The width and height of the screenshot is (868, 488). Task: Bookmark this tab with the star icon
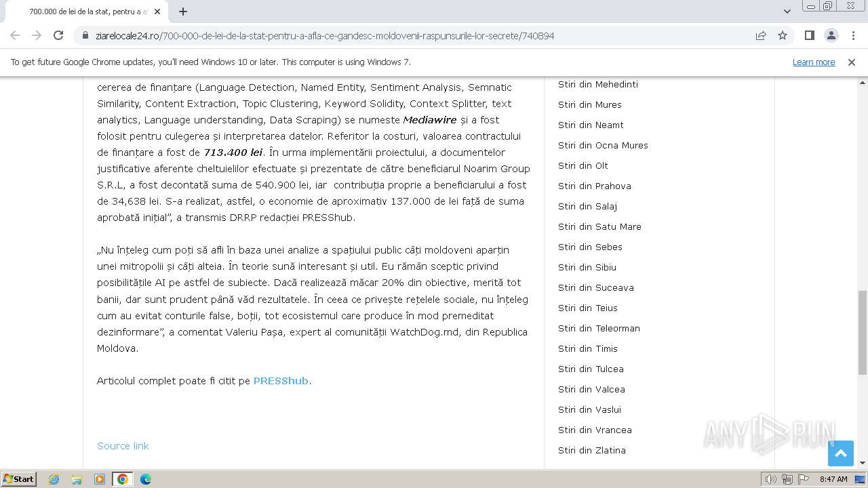pyautogui.click(x=783, y=35)
